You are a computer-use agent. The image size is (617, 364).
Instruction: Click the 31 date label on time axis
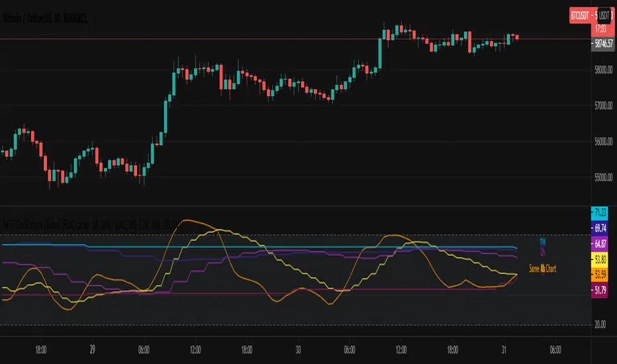[504, 349]
